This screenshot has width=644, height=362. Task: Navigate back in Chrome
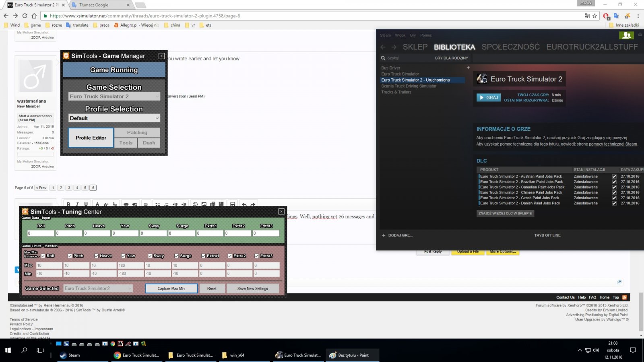click(x=6, y=16)
